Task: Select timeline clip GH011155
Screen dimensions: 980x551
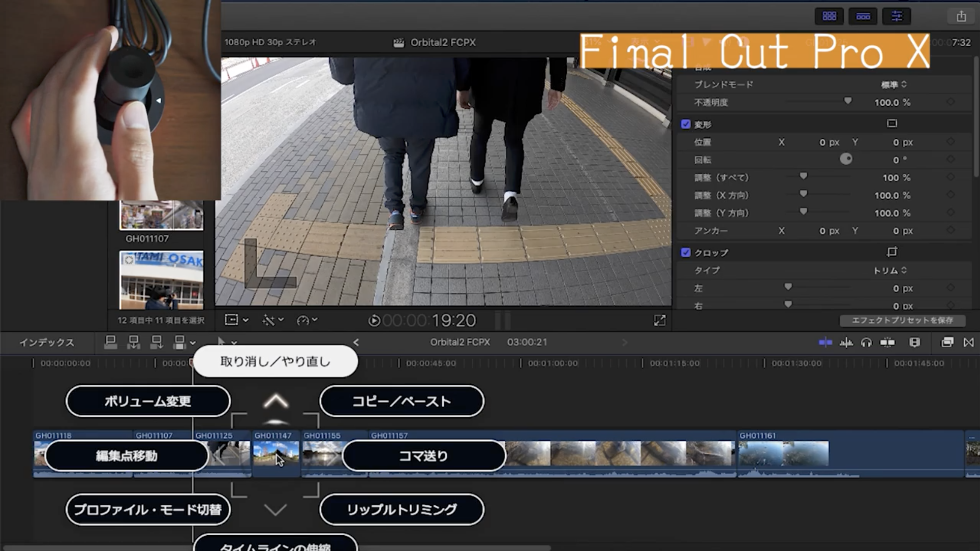Action: [335, 454]
